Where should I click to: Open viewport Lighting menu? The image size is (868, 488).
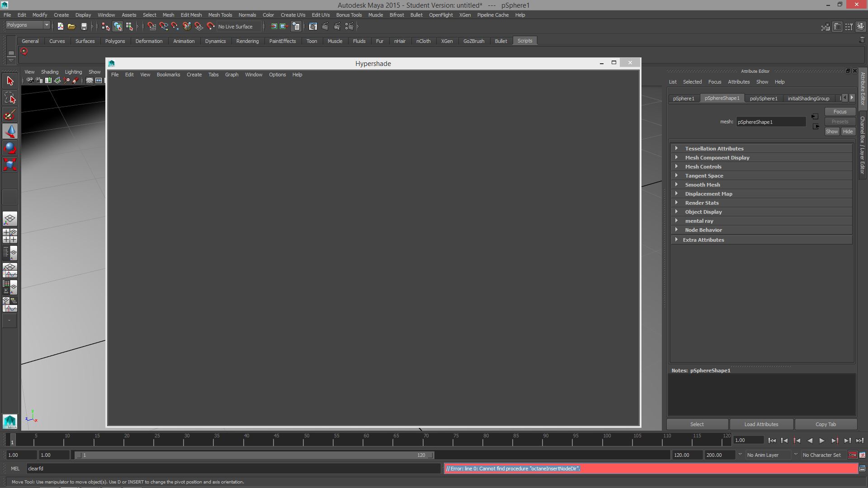pyautogui.click(x=73, y=72)
